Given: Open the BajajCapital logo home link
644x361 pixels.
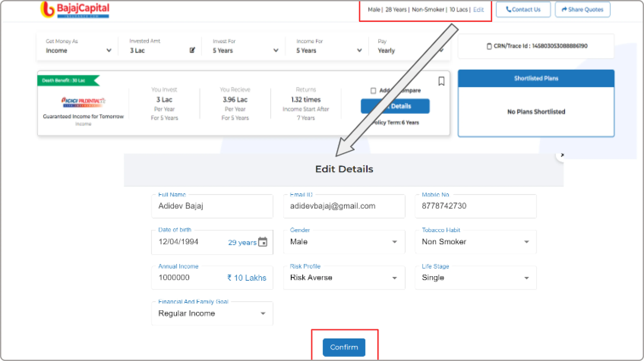Looking at the screenshot, I should click(75, 9).
